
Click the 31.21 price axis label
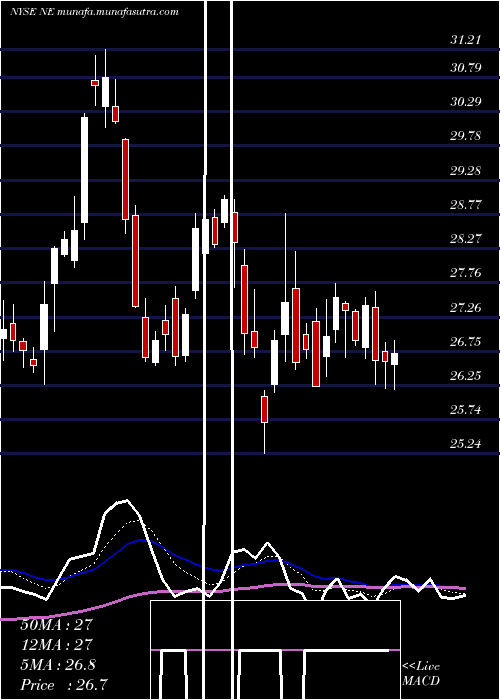(465, 40)
